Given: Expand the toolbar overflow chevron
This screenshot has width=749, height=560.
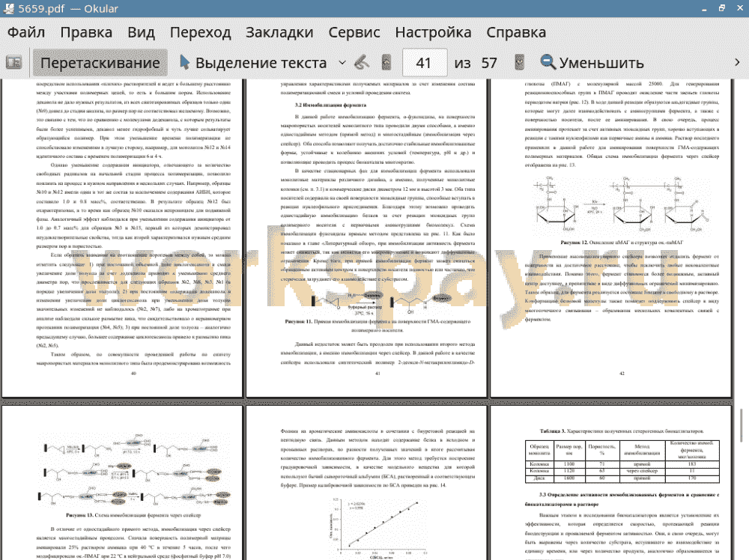Looking at the screenshot, I should pyautogui.click(x=737, y=63).
